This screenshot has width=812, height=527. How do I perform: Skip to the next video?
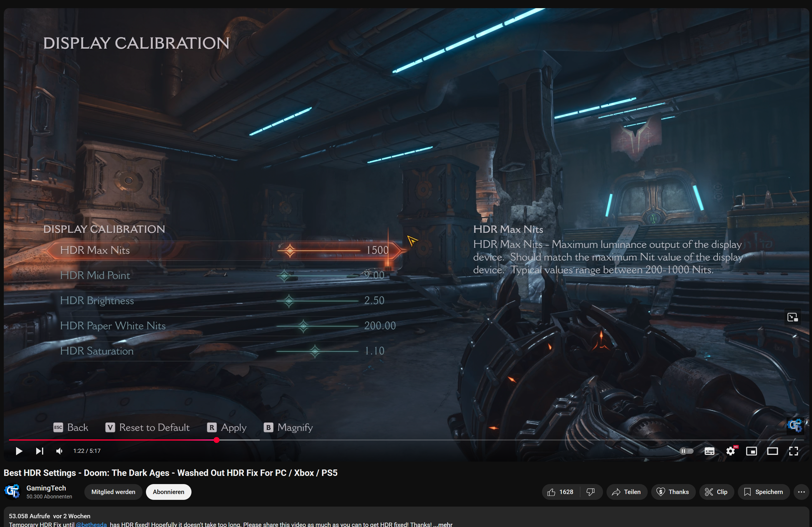pos(39,451)
